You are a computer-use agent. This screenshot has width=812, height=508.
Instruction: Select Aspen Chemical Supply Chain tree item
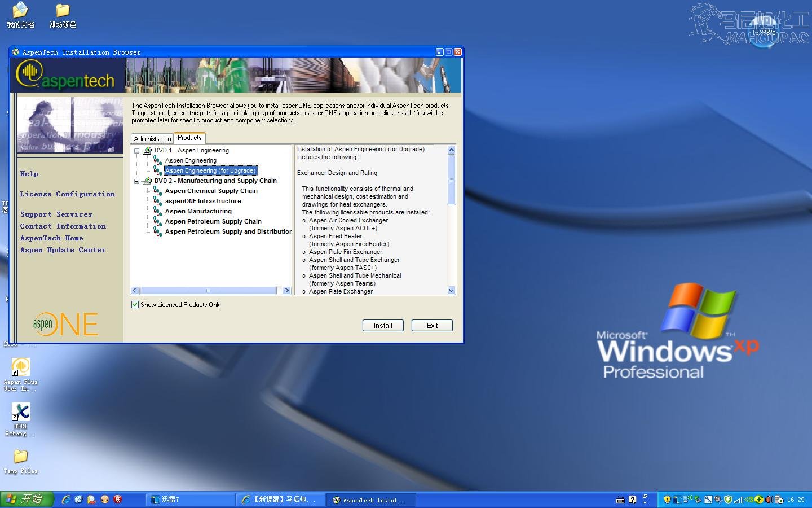click(x=211, y=191)
